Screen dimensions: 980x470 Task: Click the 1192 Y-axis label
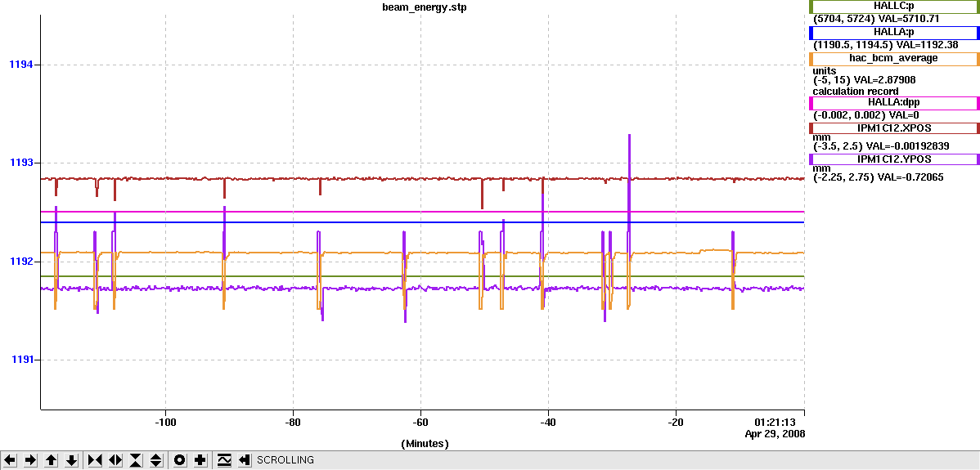(x=20, y=262)
